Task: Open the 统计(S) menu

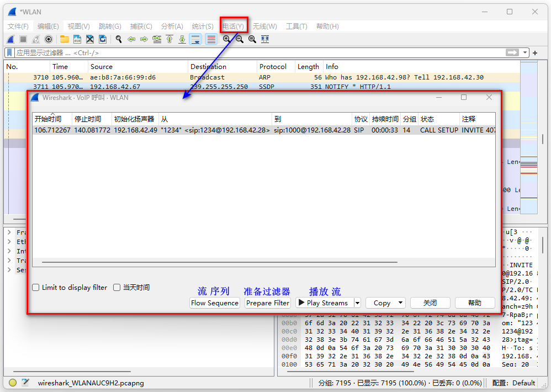Action: point(203,27)
